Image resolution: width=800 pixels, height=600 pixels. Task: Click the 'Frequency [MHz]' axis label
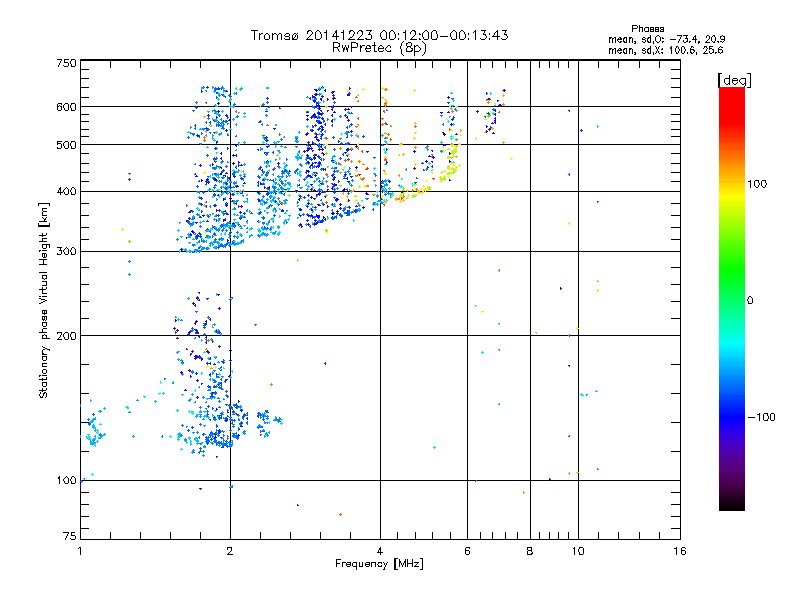379,564
